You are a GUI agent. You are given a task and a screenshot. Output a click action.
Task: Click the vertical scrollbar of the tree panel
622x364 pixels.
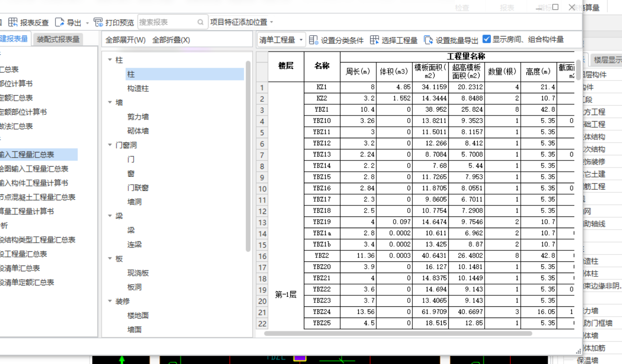[248, 156]
